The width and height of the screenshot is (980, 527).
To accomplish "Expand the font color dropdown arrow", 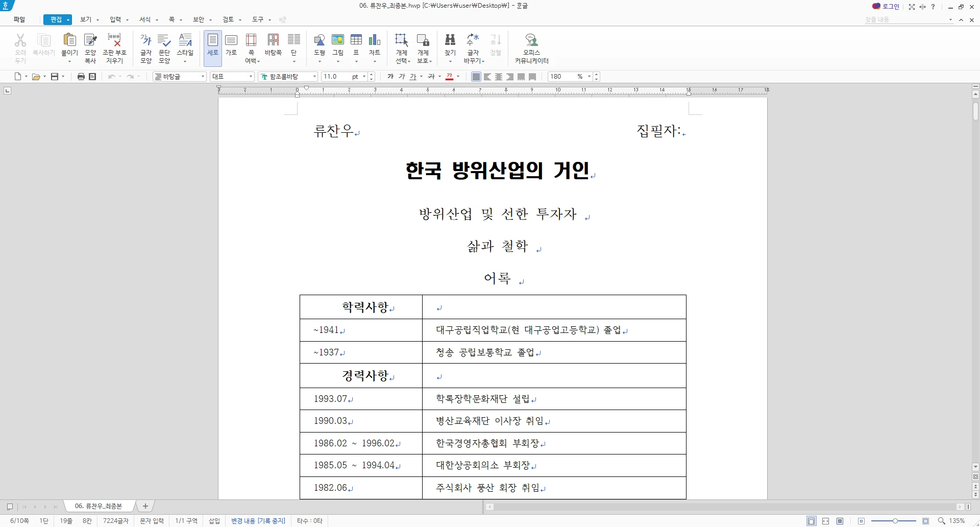I will pos(458,77).
